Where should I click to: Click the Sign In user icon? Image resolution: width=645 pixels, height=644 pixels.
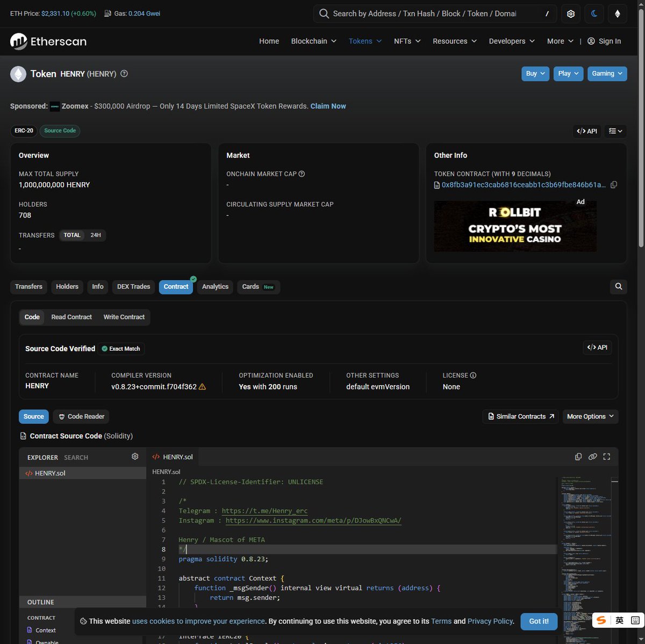[591, 41]
